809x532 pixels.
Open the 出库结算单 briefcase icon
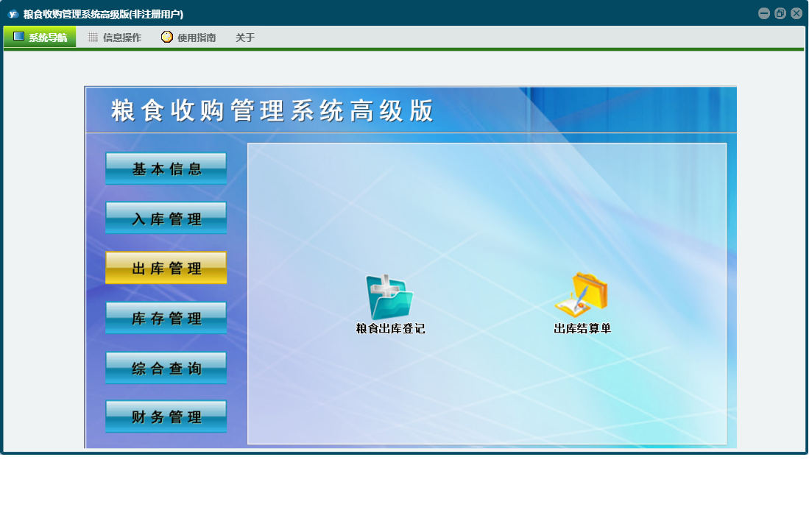point(581,295)
